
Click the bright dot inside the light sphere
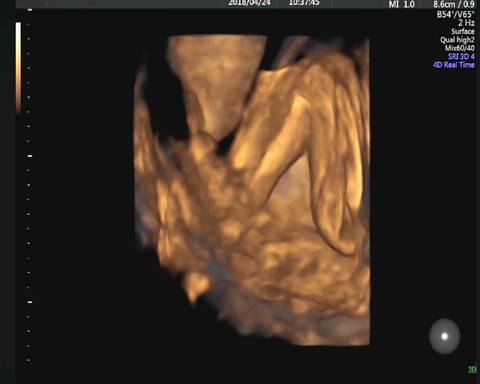444,336
